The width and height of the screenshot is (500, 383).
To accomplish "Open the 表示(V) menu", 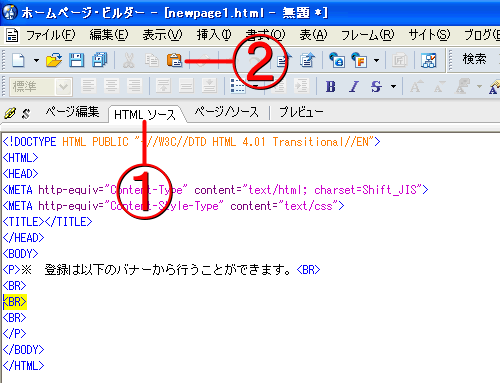I will pyautogui.click(x=162, y=35).
